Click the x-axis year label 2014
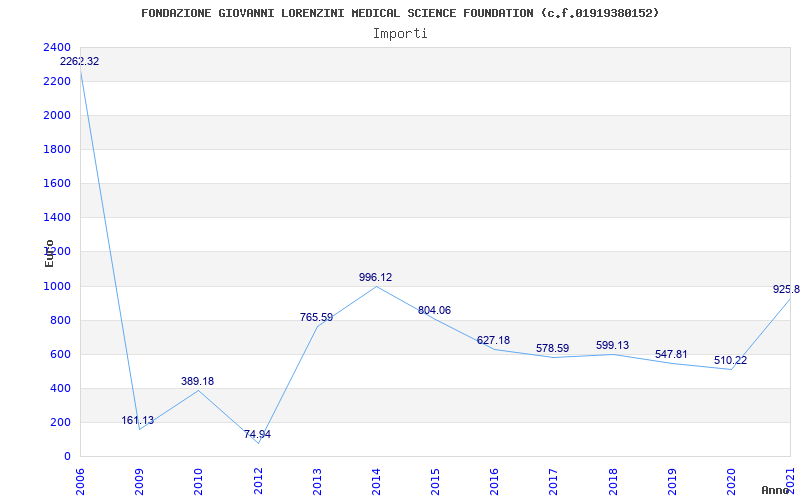800x500 pixels. (377, 481)
